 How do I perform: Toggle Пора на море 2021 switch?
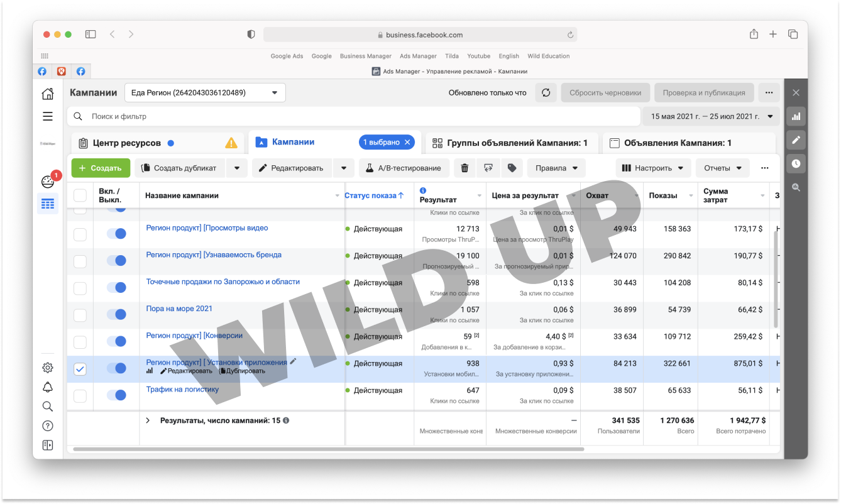tap(116, 315)
